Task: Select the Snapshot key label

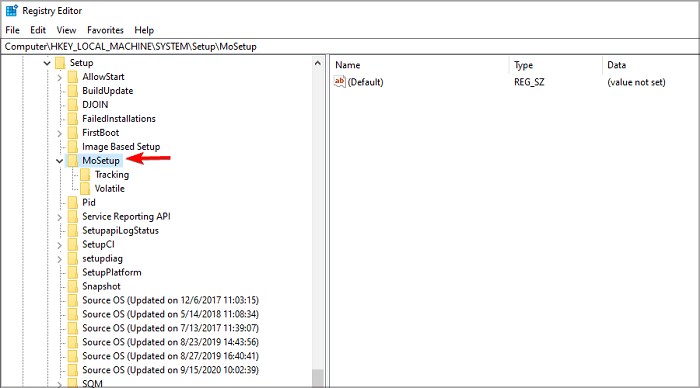Action: 101,286
